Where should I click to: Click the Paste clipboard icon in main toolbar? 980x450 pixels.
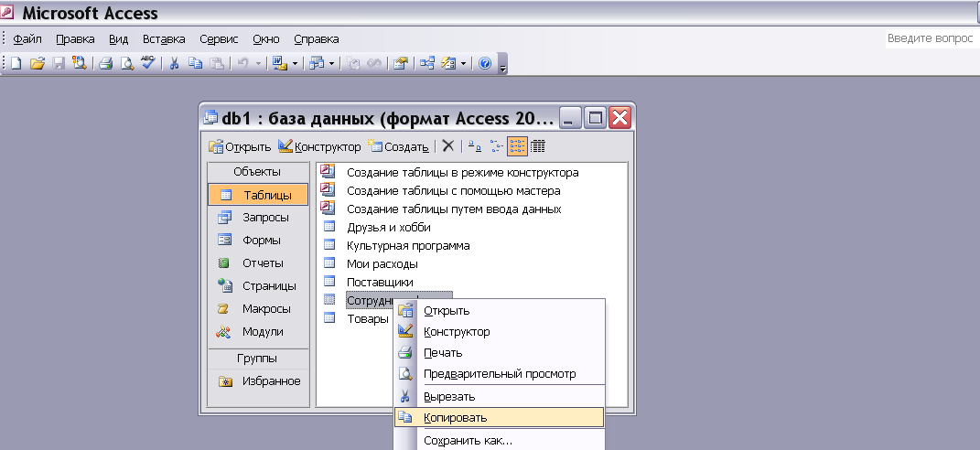216,63
